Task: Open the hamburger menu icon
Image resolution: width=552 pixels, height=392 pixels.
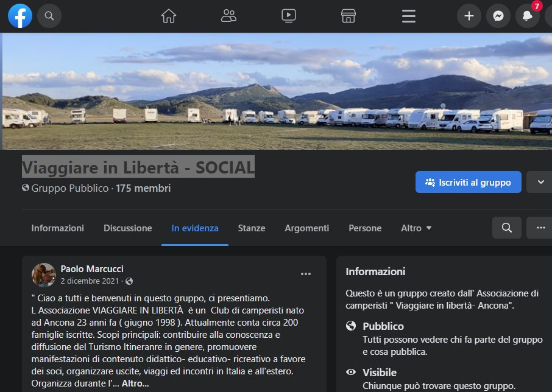Action: point(409,16)
